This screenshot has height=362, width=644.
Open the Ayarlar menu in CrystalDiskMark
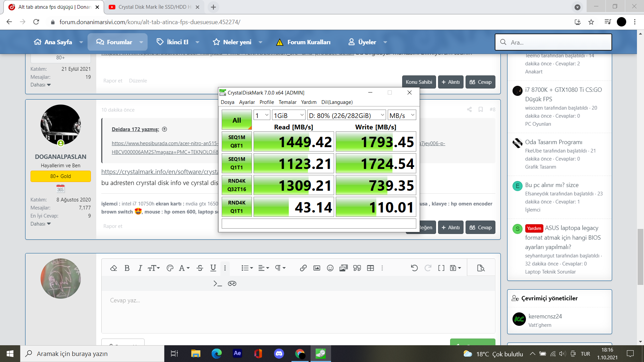click(x=247, y=102)
